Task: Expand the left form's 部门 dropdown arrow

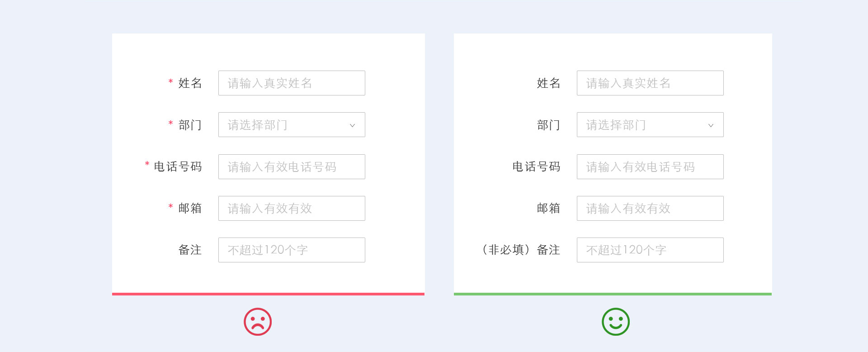Action: click(352, 125)
